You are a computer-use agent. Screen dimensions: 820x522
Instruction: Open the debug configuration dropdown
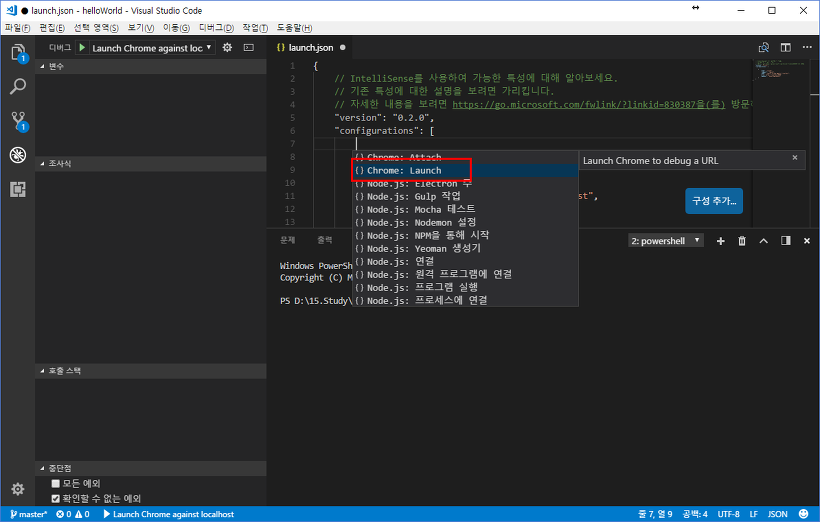click(x=152, y=48)
